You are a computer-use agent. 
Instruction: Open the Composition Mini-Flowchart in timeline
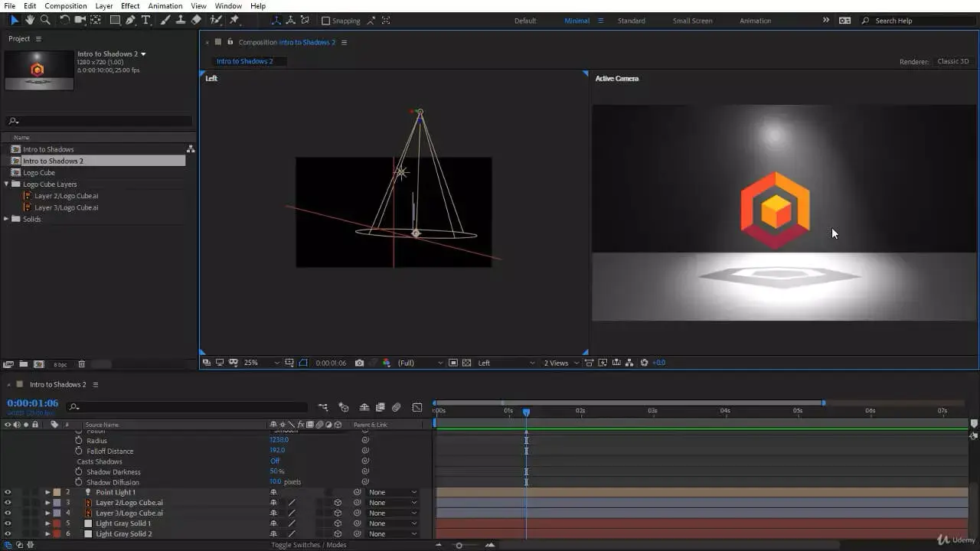[x=323, y=407]
